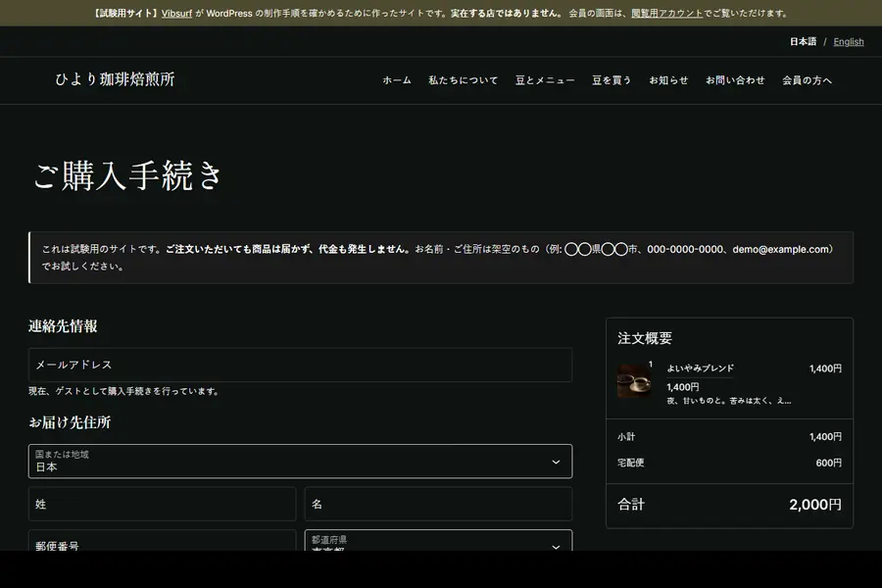Switch language to English
The height and width of the screenshot is (588, 882).
click(849, 41)
